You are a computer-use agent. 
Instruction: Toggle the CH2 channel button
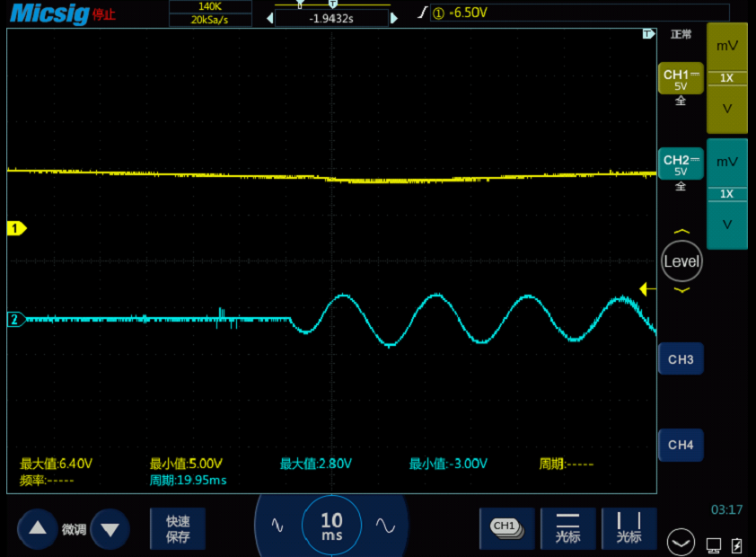pos(681,164)
